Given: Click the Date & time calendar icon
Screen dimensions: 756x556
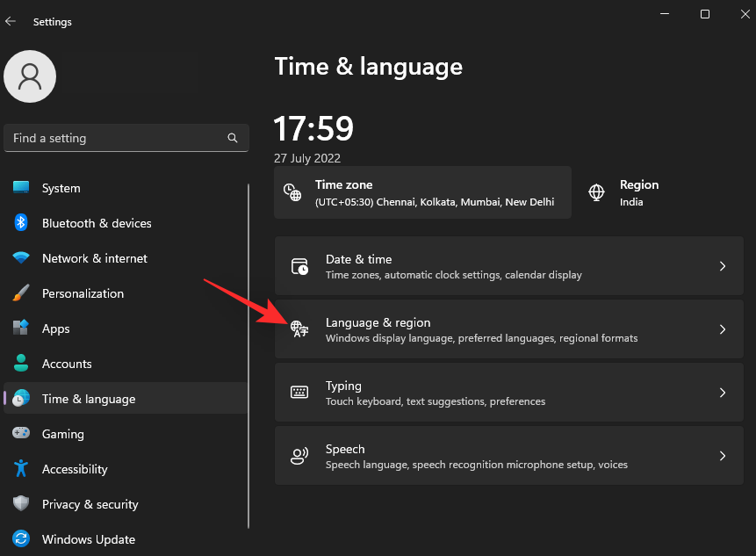Looking at the screenshot, I should click(x=299, y=266).
